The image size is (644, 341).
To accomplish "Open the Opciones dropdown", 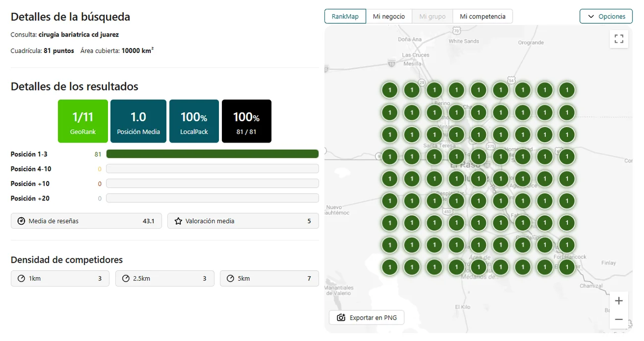I will [606, 16].
